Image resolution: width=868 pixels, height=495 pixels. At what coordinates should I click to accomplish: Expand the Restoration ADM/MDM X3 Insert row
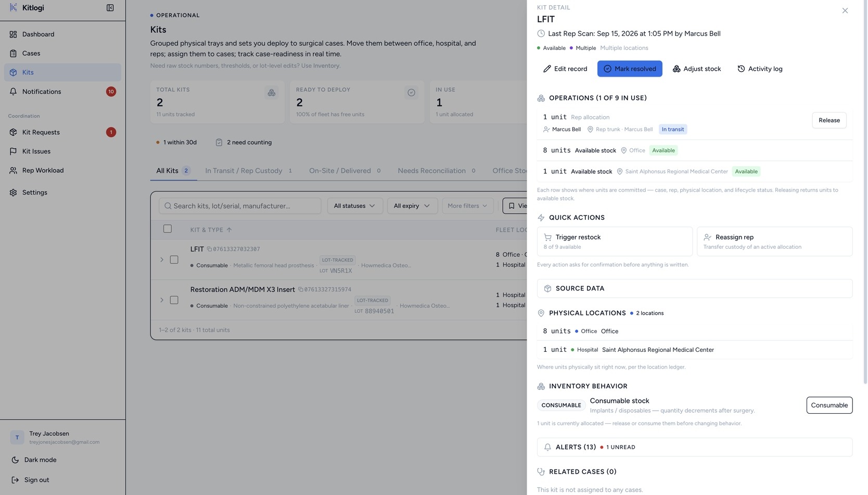[162, 300]
